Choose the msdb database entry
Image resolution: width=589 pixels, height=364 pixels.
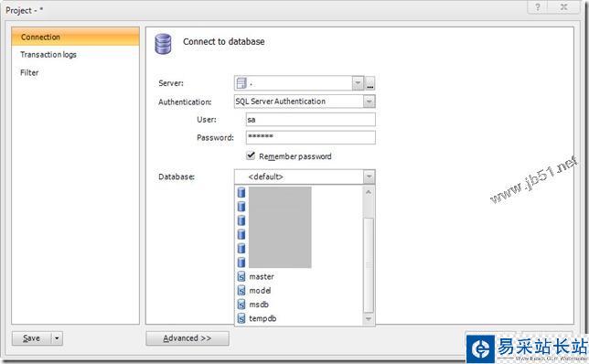(x=259, y=305)
